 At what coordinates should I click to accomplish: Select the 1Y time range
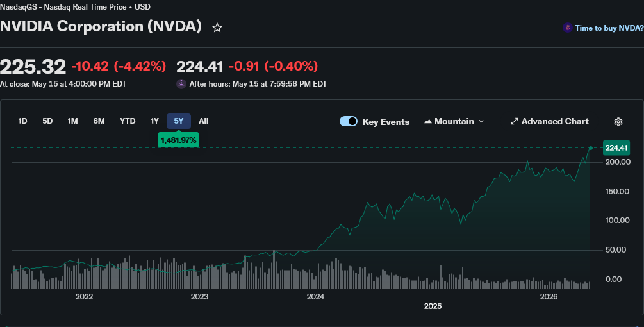coord(154,121)
